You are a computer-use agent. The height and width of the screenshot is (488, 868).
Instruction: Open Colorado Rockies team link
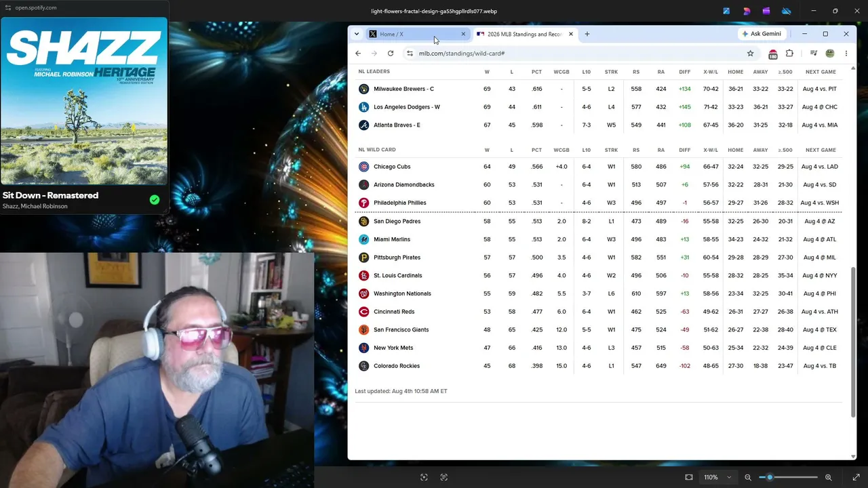397,366
